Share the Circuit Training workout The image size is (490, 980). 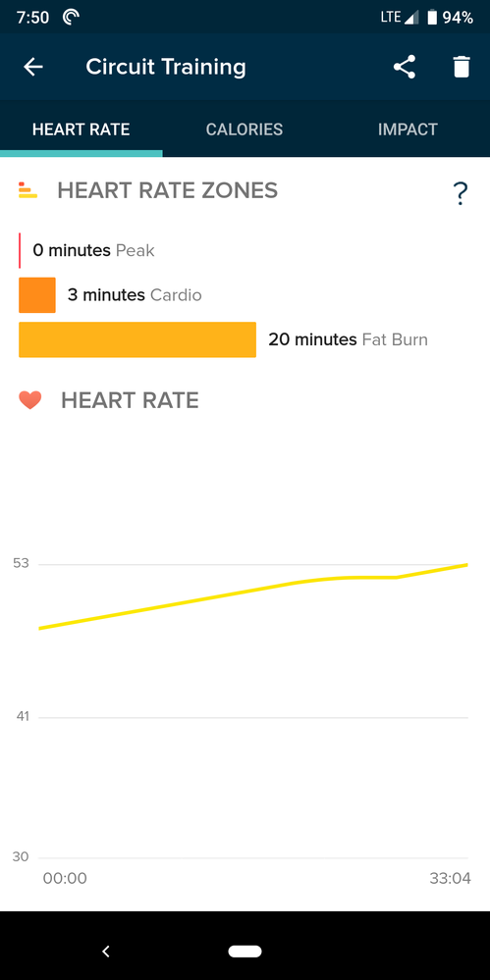[405, 67]
